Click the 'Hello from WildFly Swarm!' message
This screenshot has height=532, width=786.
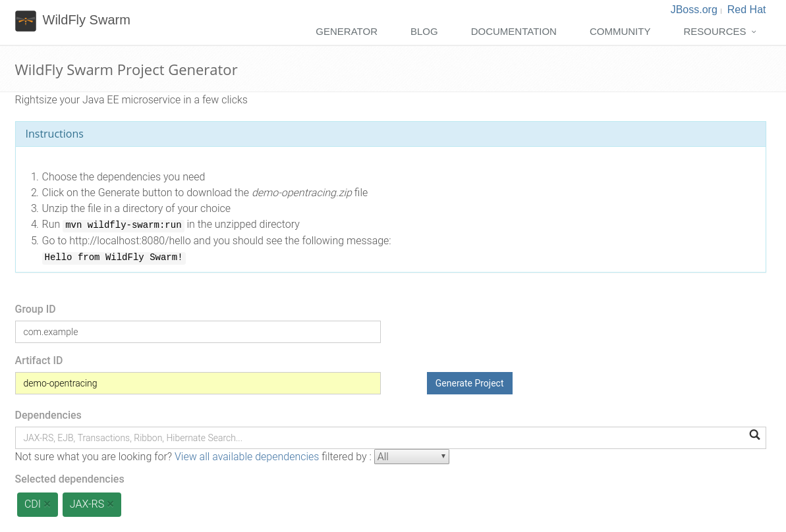pos(114,257)
